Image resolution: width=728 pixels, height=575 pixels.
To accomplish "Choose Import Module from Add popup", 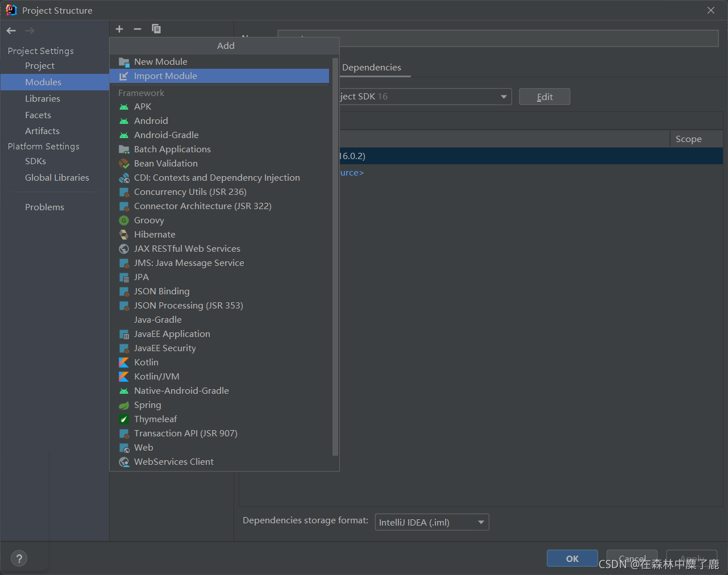I will coord(219,76).
